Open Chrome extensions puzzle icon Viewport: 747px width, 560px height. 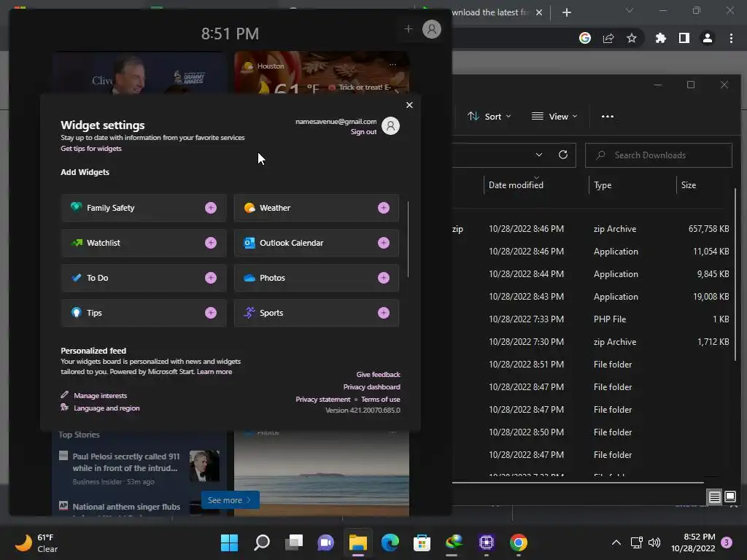pyautogui.click(x=660, y=38)
